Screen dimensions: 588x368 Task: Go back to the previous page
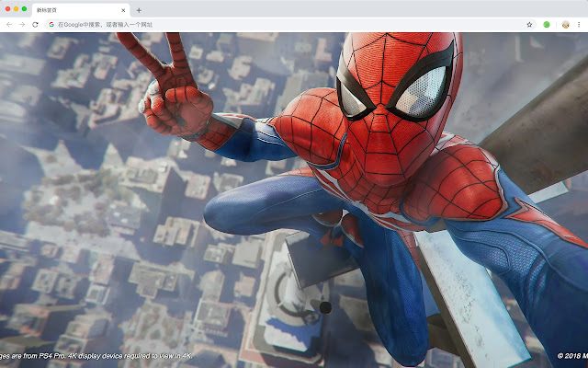click(x=9, y=25)
